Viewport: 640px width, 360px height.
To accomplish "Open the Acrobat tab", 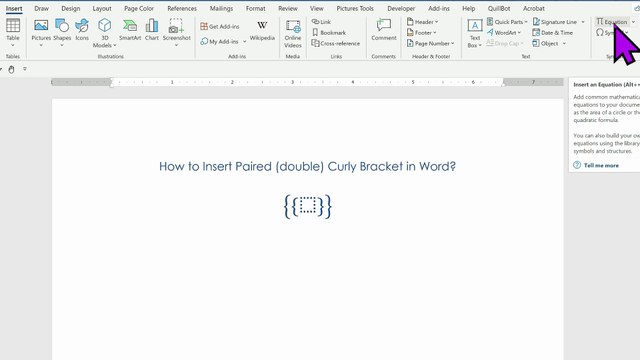I will point(533,8).
